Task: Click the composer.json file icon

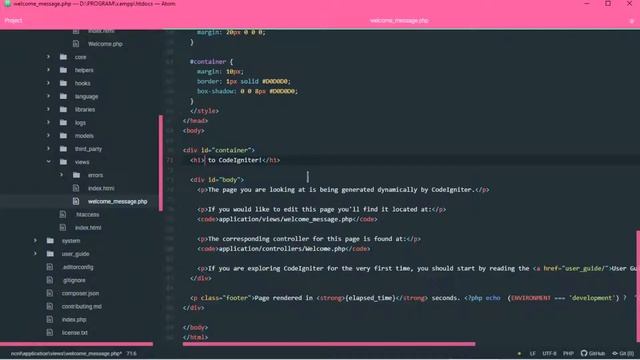Action: [x=49, y=293]
